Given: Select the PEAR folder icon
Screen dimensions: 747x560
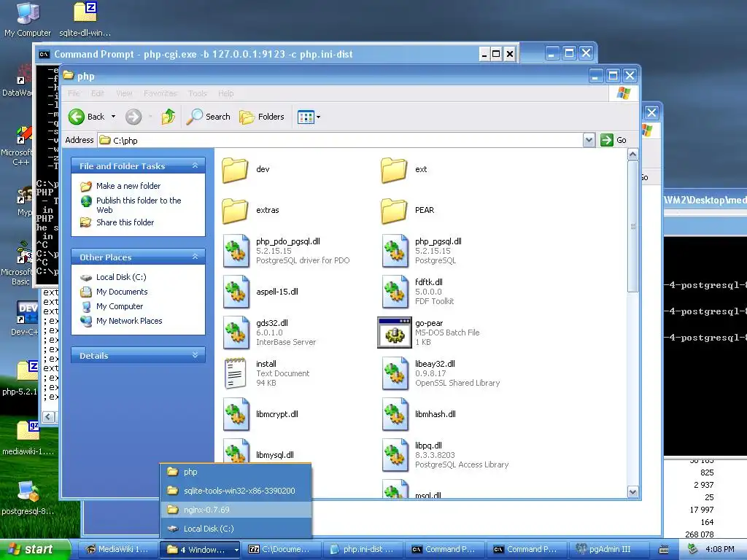Looking at the screenshot, I should pyautogui.click(x=394, y=211).
